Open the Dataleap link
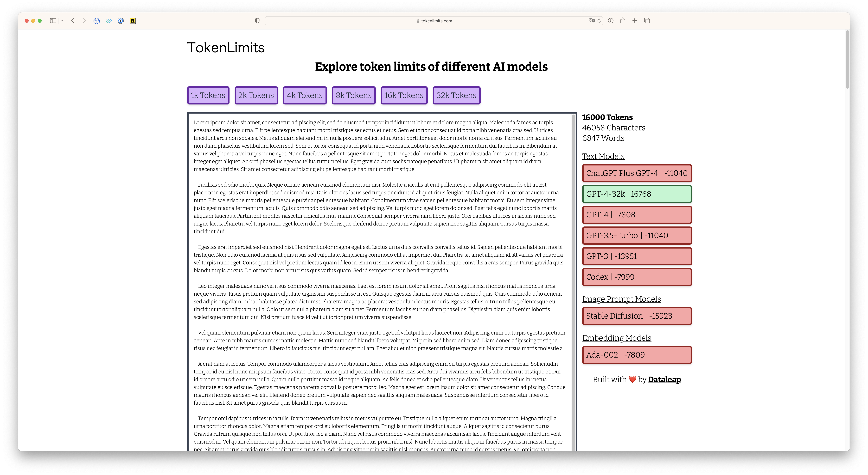Image resolution: width=868 pixels, height=475 pixels. [664, 379]
